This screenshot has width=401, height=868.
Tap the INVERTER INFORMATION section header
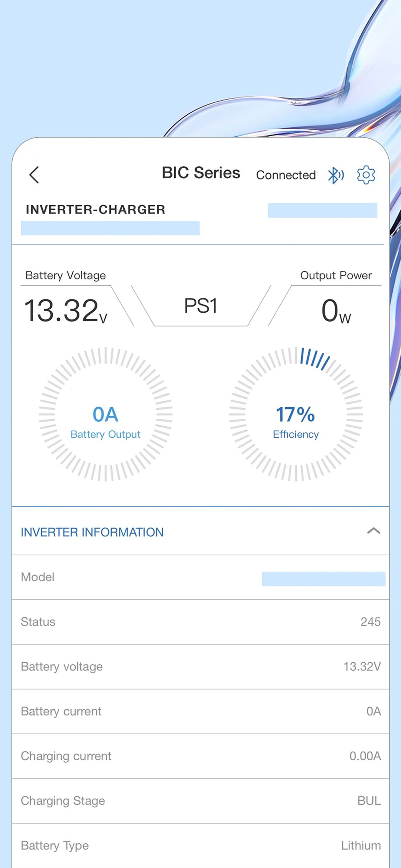coord(92,532)
